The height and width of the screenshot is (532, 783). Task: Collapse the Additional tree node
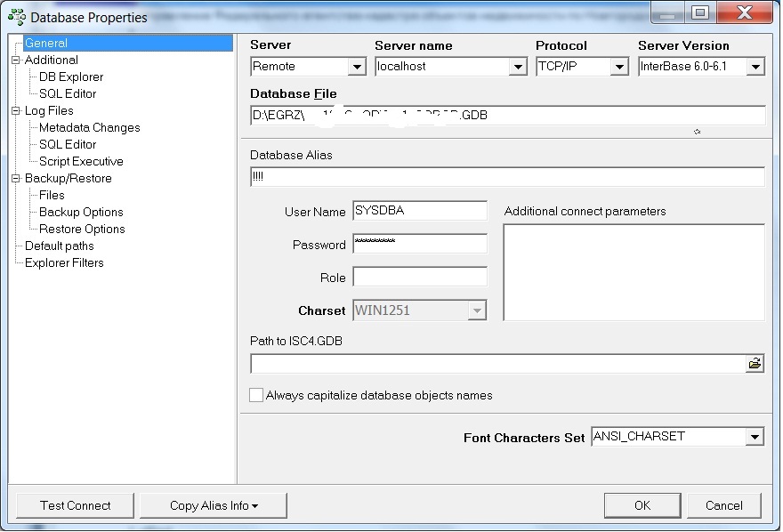(15, 60)
